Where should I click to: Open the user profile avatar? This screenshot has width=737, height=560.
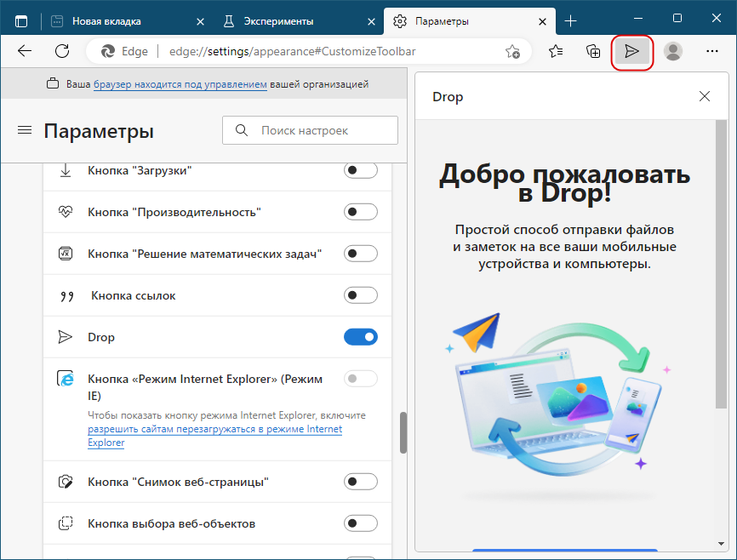coord(673,51)
